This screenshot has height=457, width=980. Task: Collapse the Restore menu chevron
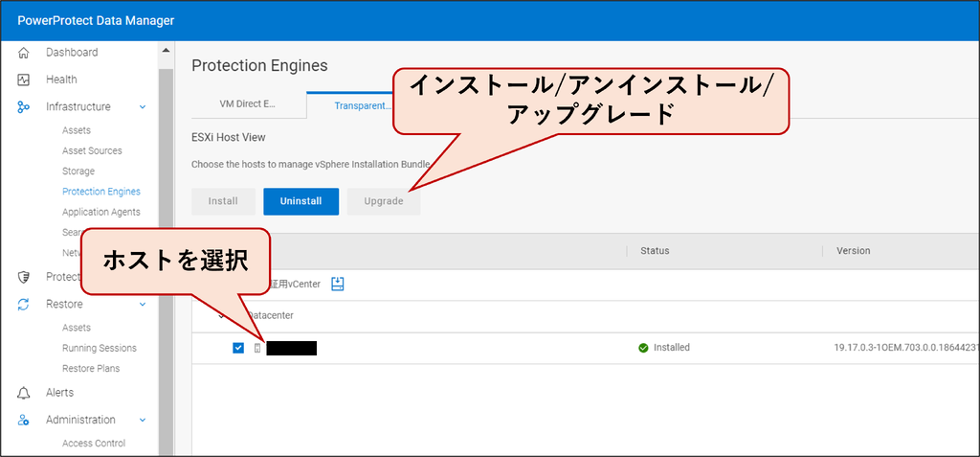[143, 305]
